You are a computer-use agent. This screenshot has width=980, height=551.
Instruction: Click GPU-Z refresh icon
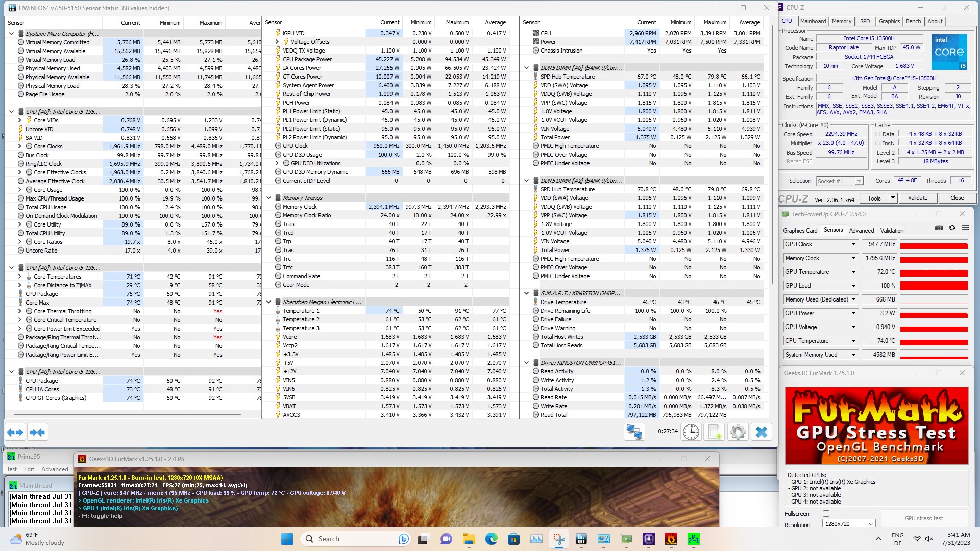coord(952,228)
